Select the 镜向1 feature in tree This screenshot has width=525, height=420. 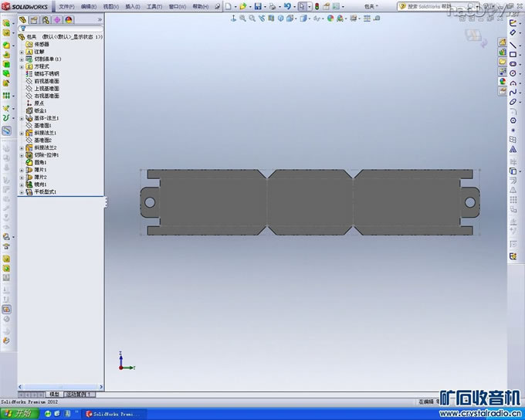tap(40, 185)
